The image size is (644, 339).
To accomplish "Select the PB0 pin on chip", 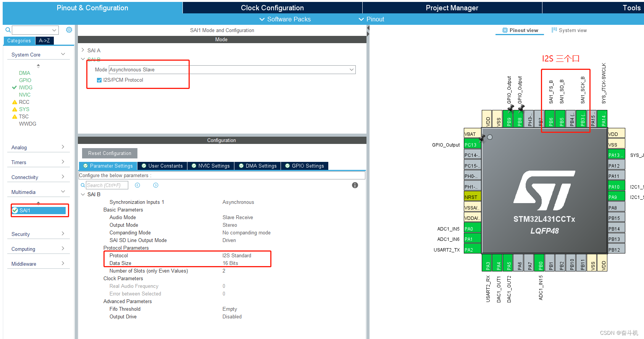I will tap(539, 263).
